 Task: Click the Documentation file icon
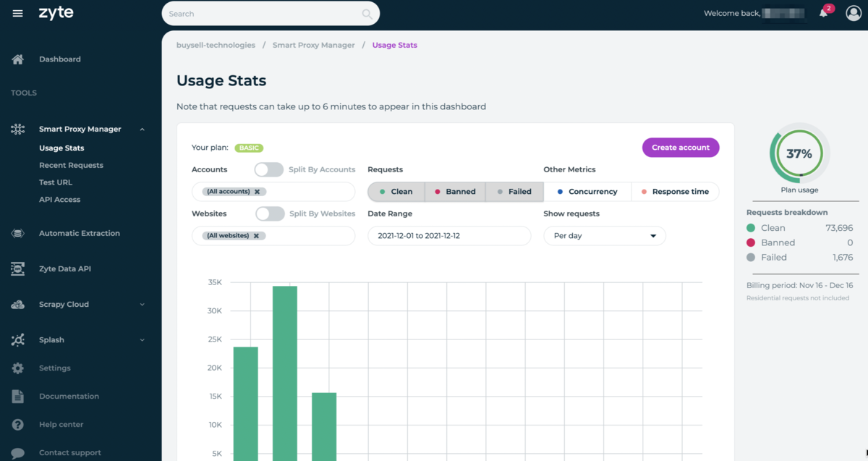click(18, 396)
